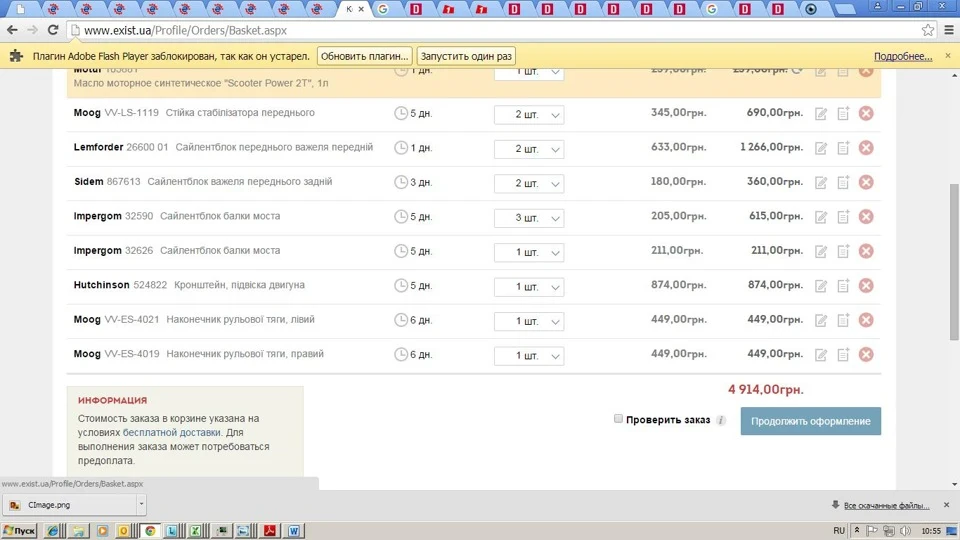Go back to the previous page
This screenshot has height=540, width=960.
(12, 30)
